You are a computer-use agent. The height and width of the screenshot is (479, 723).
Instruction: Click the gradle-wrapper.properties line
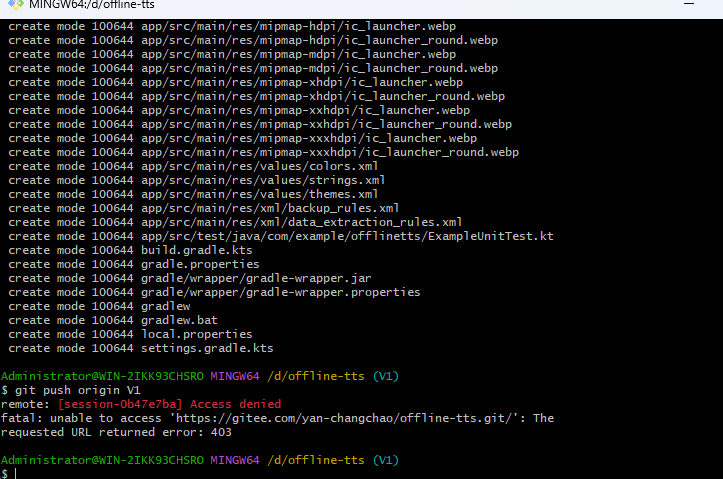pyautogui.click(x=214, y=292)
